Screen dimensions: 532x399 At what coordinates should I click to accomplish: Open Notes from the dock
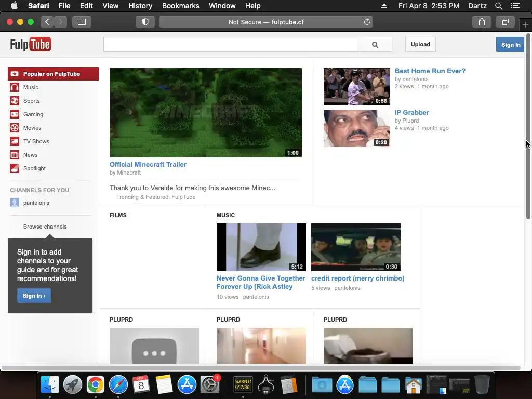click(164, 384)
